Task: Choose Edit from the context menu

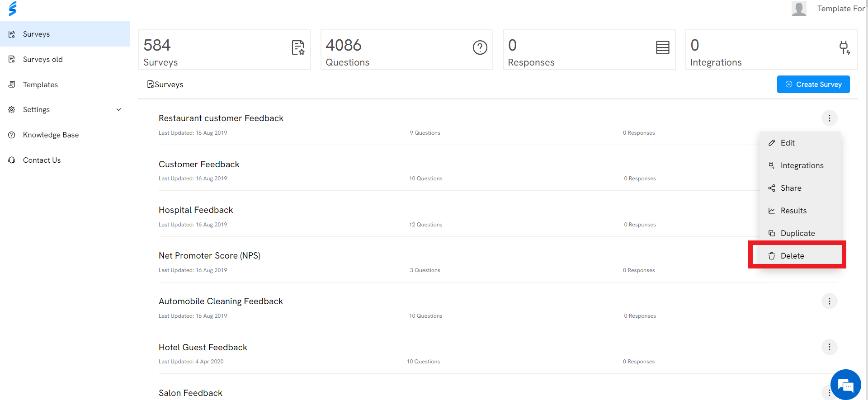Action: click(800, 143)
